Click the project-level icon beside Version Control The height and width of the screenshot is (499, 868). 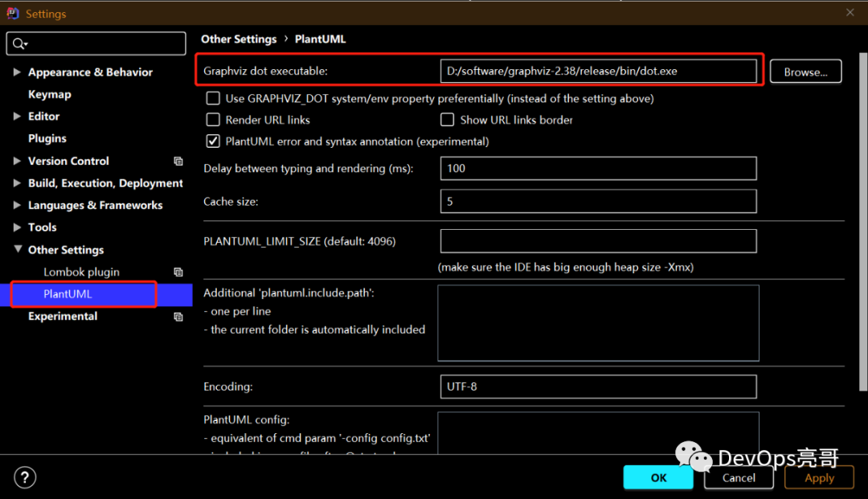[178, 161]
